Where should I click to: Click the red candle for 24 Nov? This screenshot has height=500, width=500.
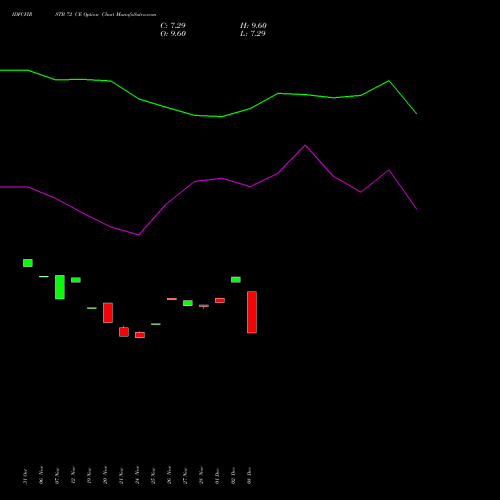point(140,335)
